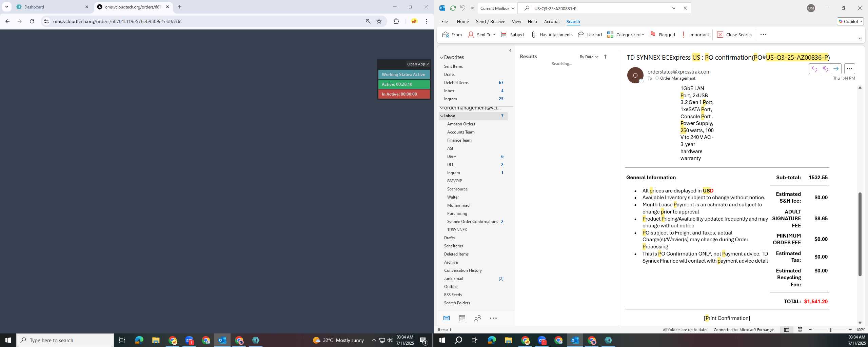Click the Chrome address bar URL
This screenshot has height=347, width=868.
117,21
